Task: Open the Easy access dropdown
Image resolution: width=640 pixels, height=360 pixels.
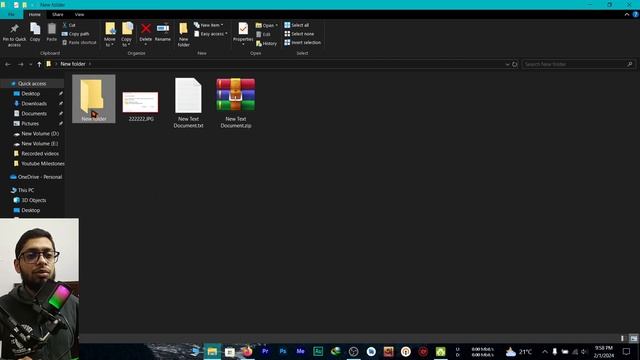Action: click(x=211, y=34)
